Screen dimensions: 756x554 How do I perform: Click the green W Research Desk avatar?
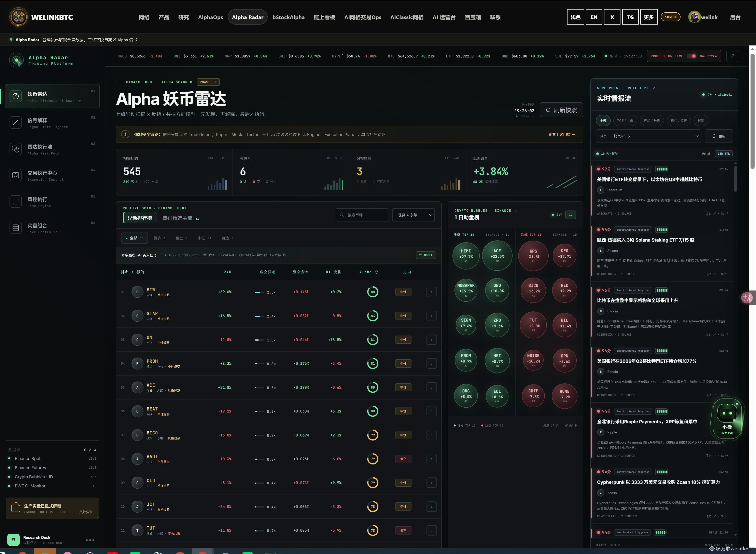point(13,540)
